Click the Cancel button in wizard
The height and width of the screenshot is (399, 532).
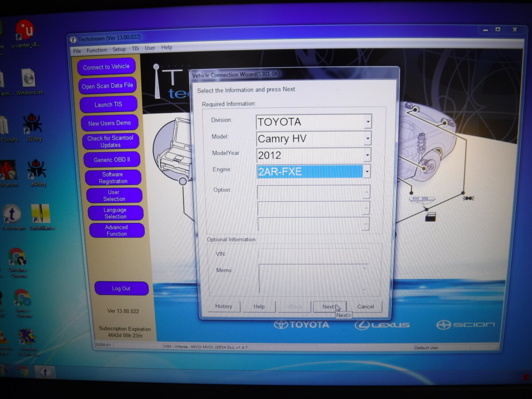coord(366,306)
